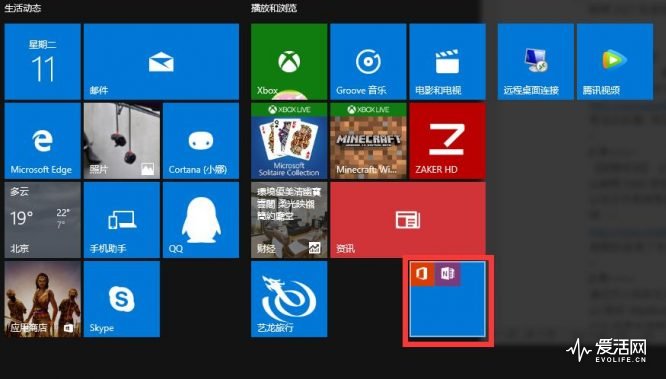This screenshot has height=379, width=666.
Task: Click the Office icon in folder tile
Action: click(422, 274)
